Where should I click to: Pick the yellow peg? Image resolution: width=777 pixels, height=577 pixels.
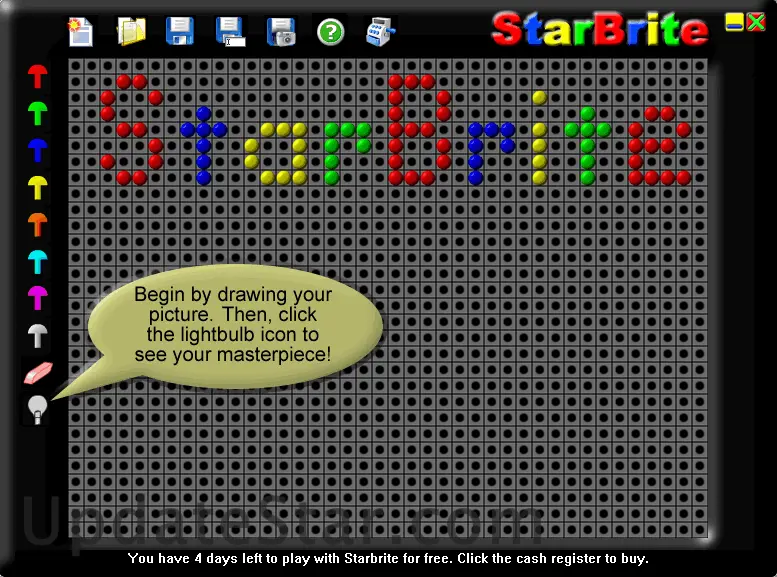(37, 188)
